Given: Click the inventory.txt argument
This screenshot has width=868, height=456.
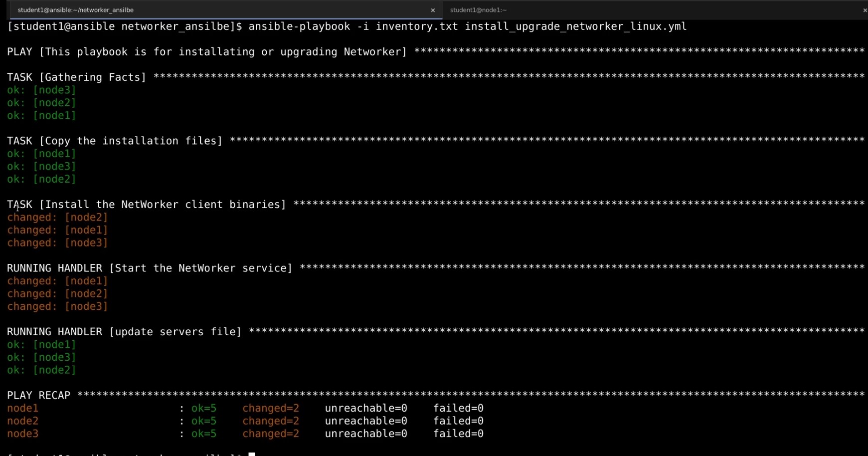Looking at the screenshot, I should click(417, 26).
